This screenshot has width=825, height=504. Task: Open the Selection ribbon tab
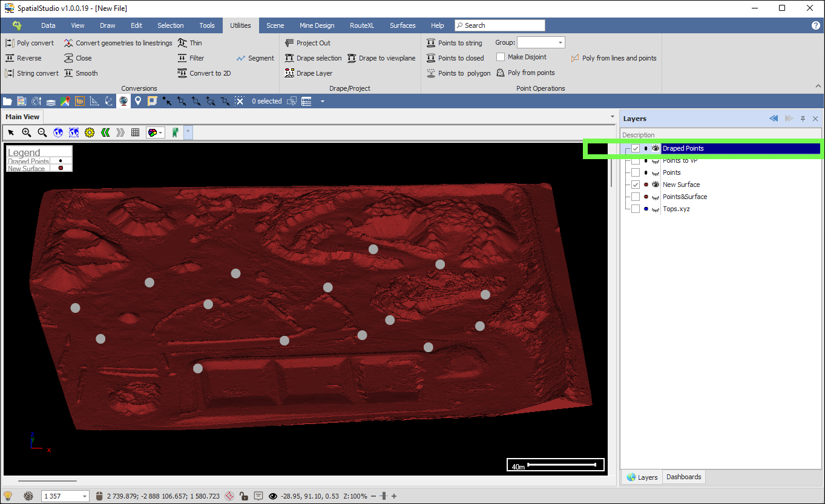point(171,25)
